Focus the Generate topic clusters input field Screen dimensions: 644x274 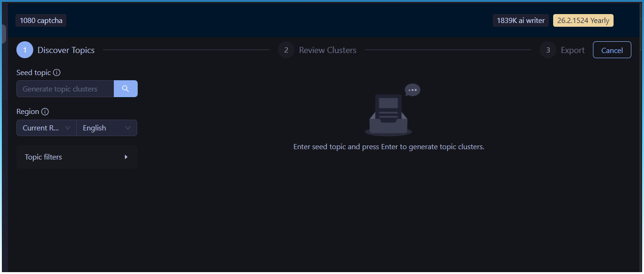(x=65, y=89)
